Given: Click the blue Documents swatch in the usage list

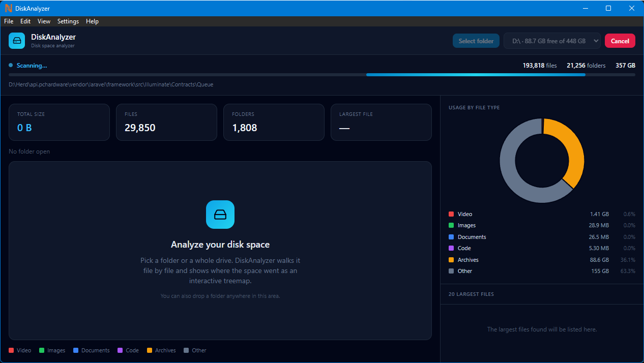Looking at the screenshot, I should pyautogui.click(x=451, y=237).
